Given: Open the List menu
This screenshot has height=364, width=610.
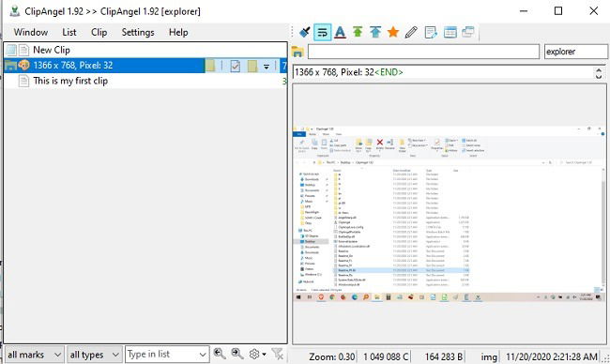Looking at the screenshot, I should pos(69,32).
